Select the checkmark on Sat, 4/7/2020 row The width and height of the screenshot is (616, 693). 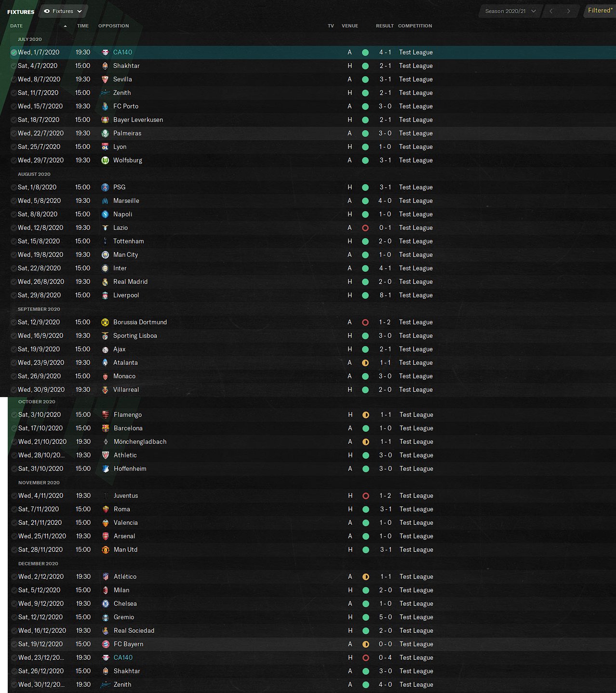click(x=13, y=66)
